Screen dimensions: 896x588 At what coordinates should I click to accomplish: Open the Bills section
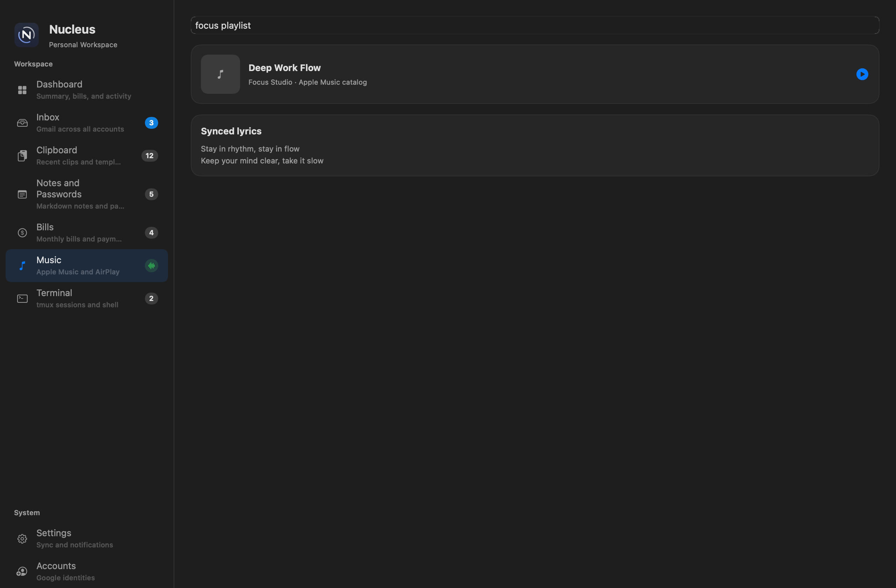(86, 233)
